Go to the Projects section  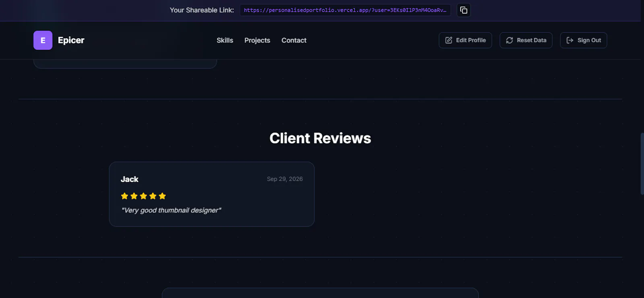[x=257, y=40]
